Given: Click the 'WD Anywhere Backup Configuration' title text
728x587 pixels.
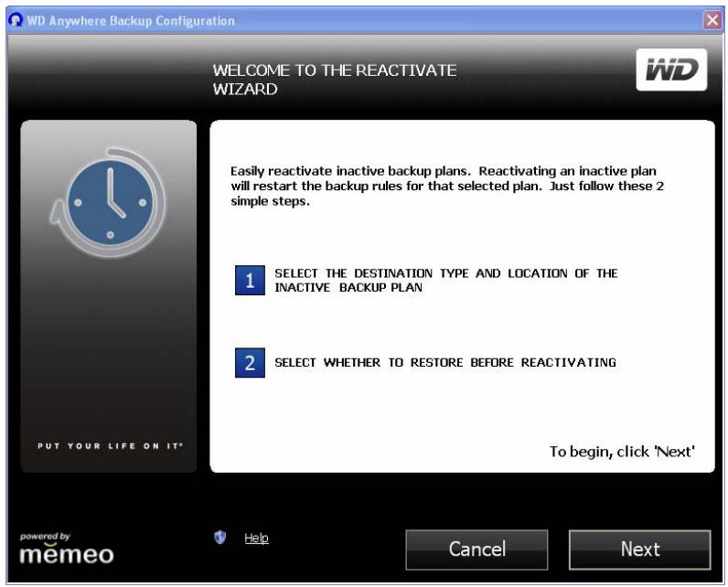Looking at the screenshot, I should [131, 21].
